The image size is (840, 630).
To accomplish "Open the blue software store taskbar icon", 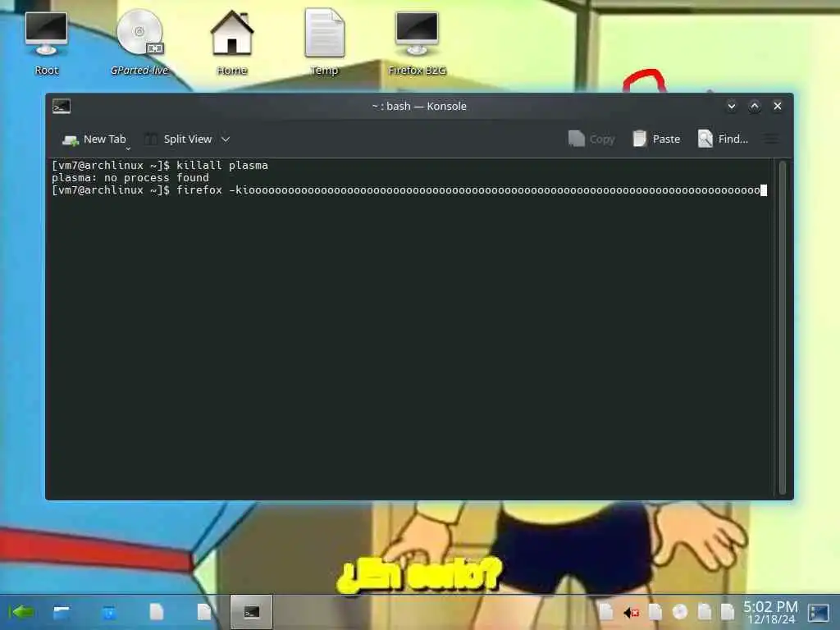I will (109, 612).
